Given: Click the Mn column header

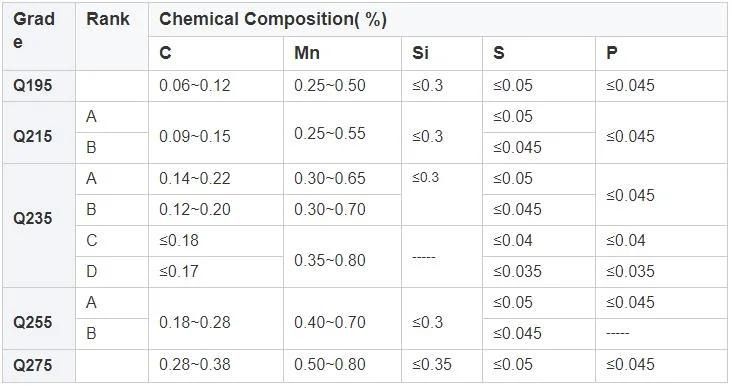Looking at the screenshot, I should point(342,53).
